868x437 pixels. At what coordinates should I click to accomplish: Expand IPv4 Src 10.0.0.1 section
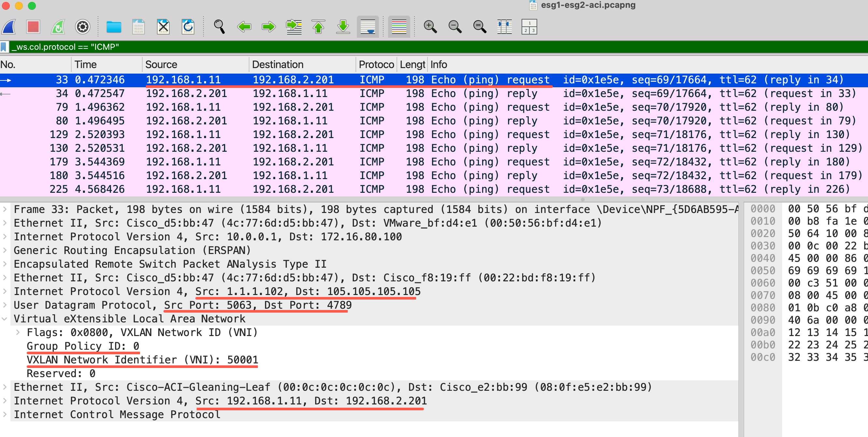click(5, 236)
